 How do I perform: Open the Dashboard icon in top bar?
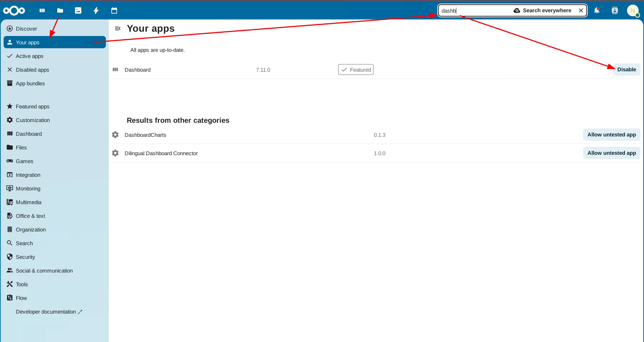pyautogui.click(x=42, y=11)
